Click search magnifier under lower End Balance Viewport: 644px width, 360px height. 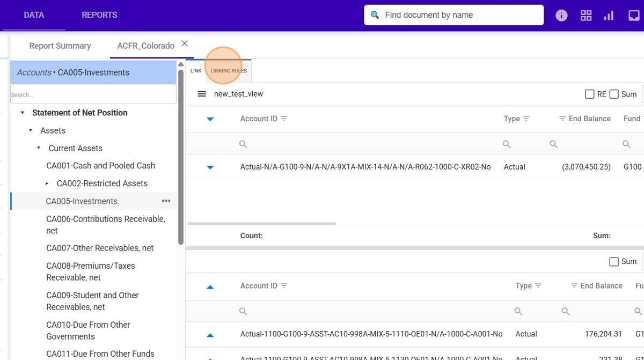pos(566,311)
